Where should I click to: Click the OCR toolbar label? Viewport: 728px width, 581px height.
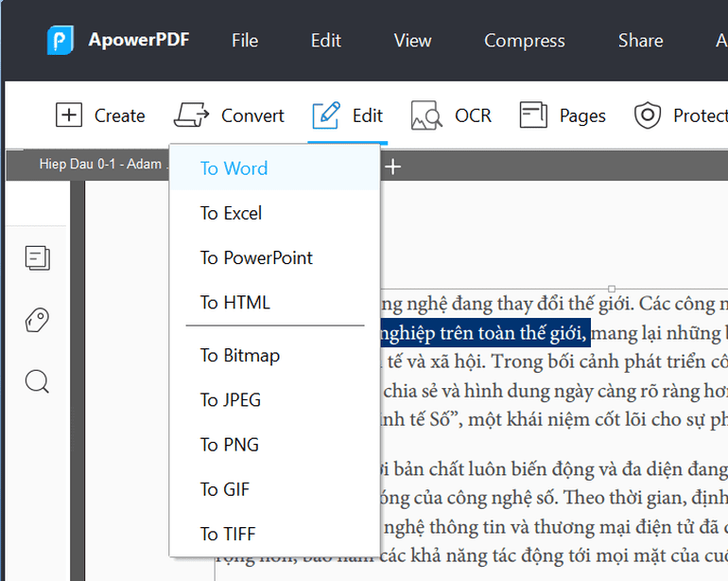473,115
